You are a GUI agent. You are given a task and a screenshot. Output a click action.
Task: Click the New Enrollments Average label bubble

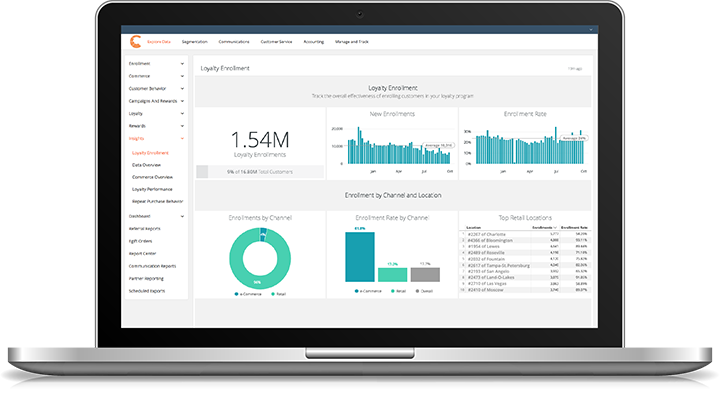point(439,145)
